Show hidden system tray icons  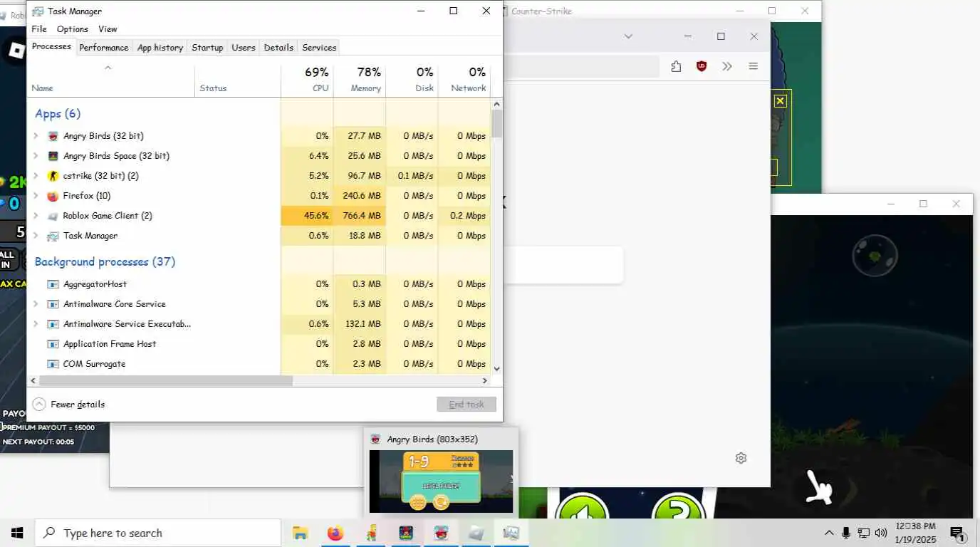point(829,533)
